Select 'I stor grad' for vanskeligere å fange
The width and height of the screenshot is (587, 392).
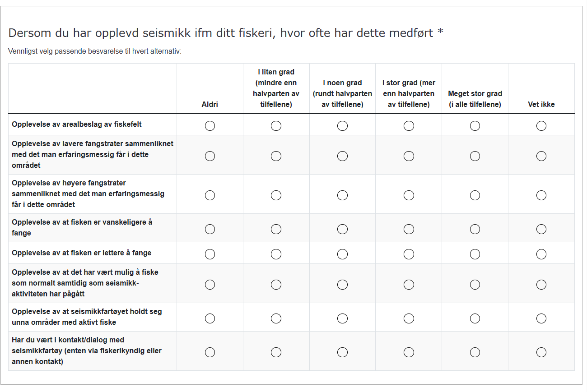(409, 229)
